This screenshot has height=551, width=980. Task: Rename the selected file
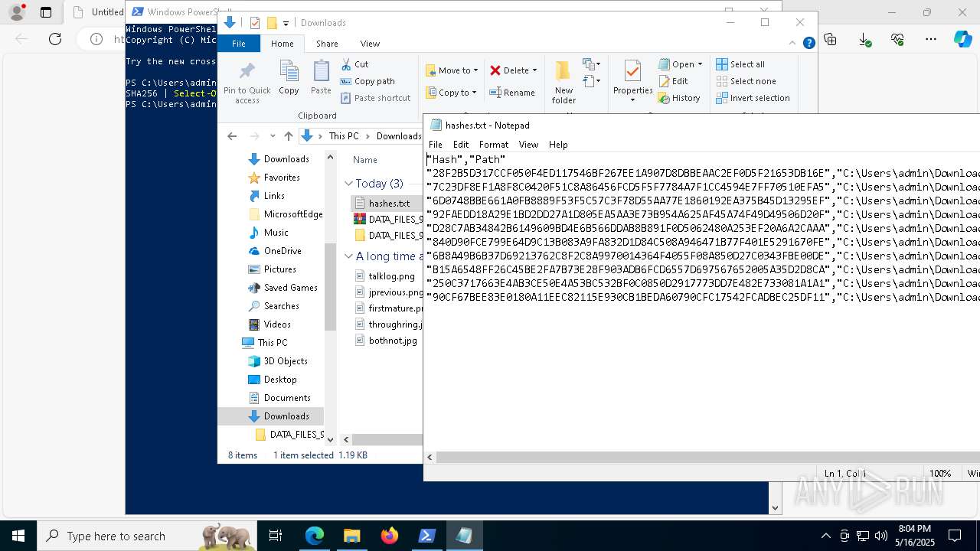(x=512, y=93)
